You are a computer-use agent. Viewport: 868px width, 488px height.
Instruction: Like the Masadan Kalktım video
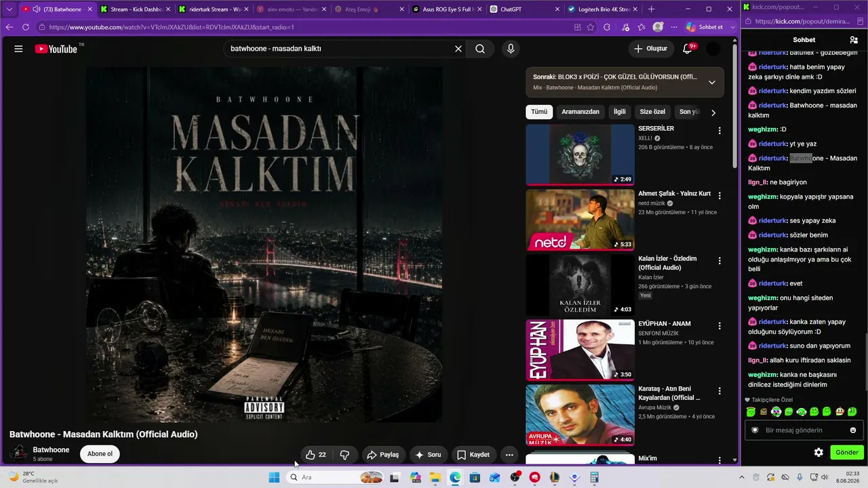[x=316, y=455]
